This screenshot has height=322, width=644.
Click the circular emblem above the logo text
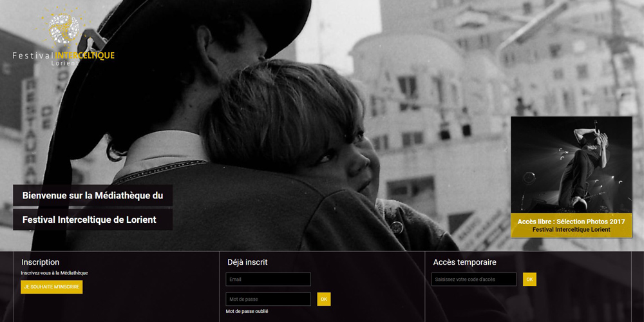[64, 28]
